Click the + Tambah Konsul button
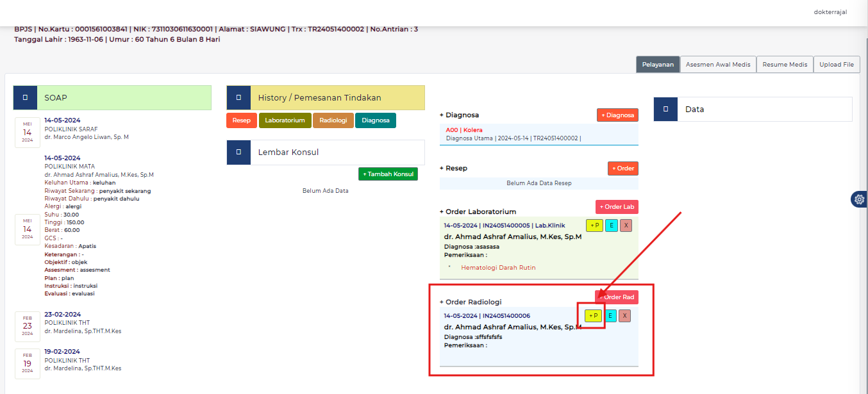Viewport: 868px width, 394px height. point(388,174)
